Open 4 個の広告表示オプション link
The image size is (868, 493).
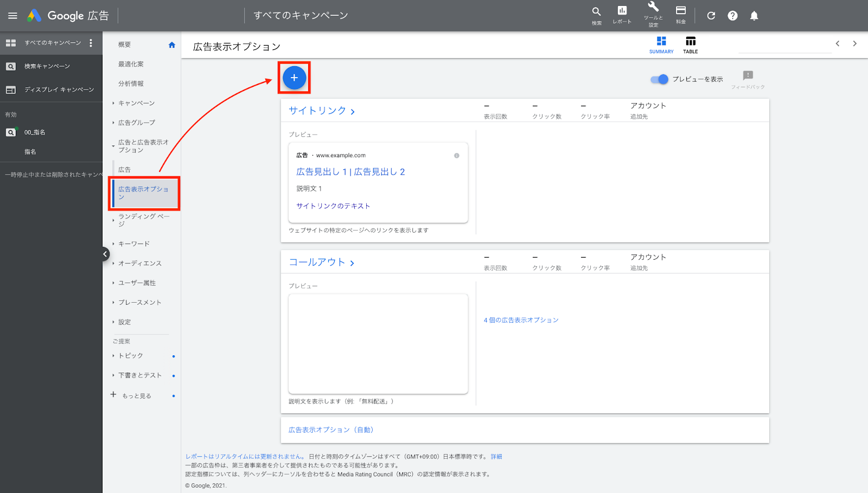pos(521,320)
